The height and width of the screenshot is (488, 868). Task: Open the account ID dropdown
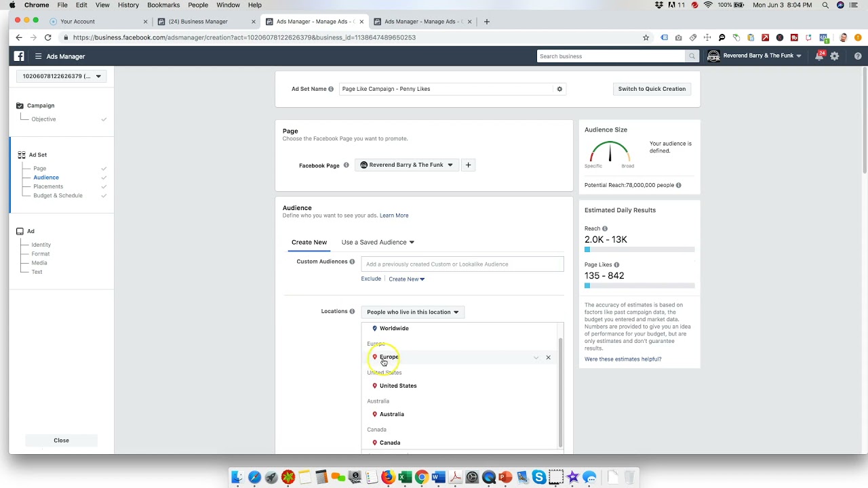[61, 76]
